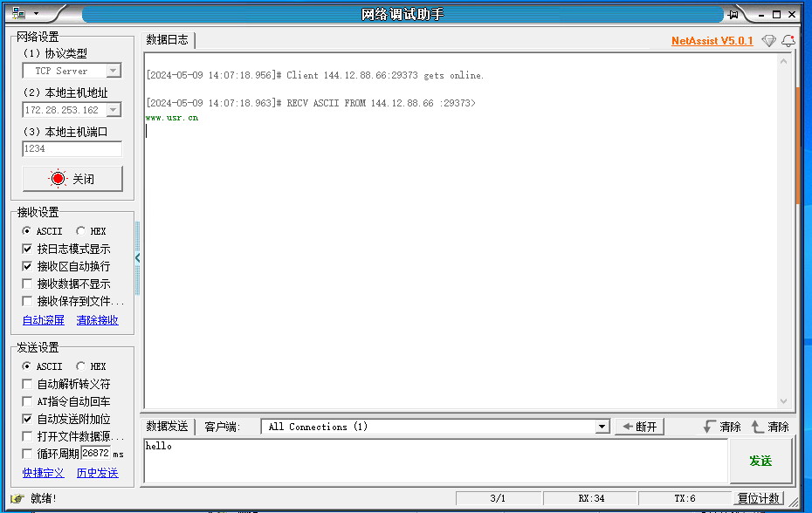Click the status hand icon at bottom left
This screenshot has width=812, height=513.
pyautogui.click(x=17, y=498)
